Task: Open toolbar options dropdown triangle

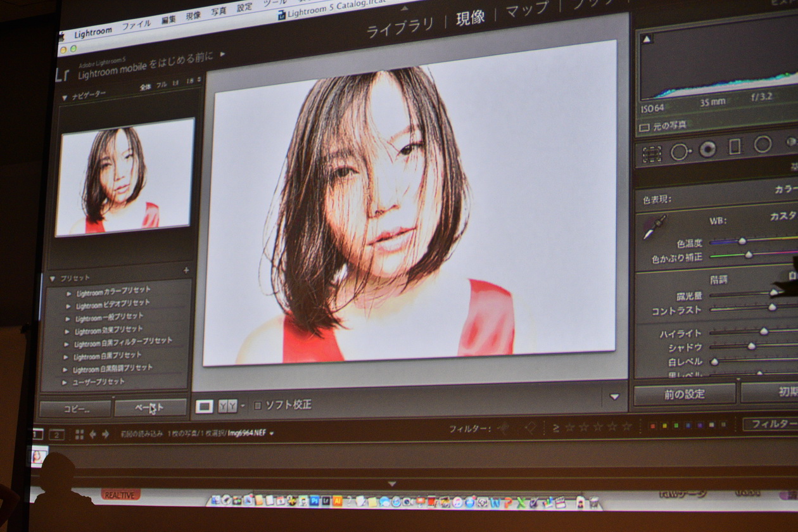Action: pos(614,397)
